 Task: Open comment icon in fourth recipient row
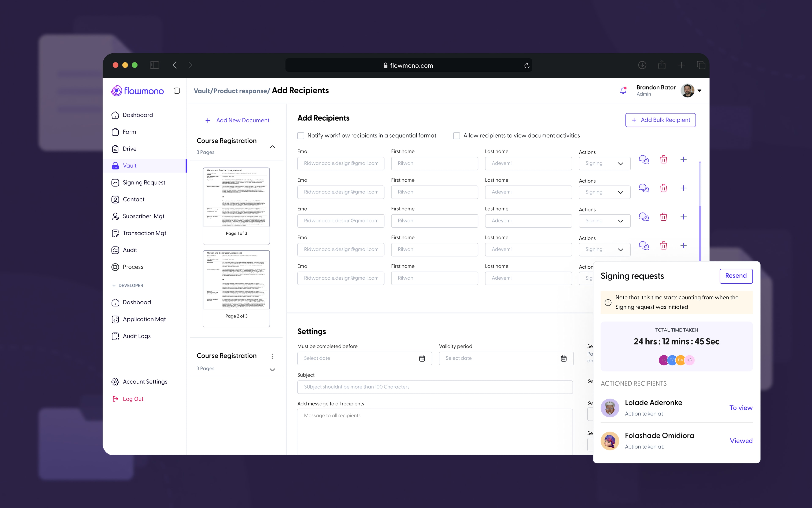tap(643, 246)
